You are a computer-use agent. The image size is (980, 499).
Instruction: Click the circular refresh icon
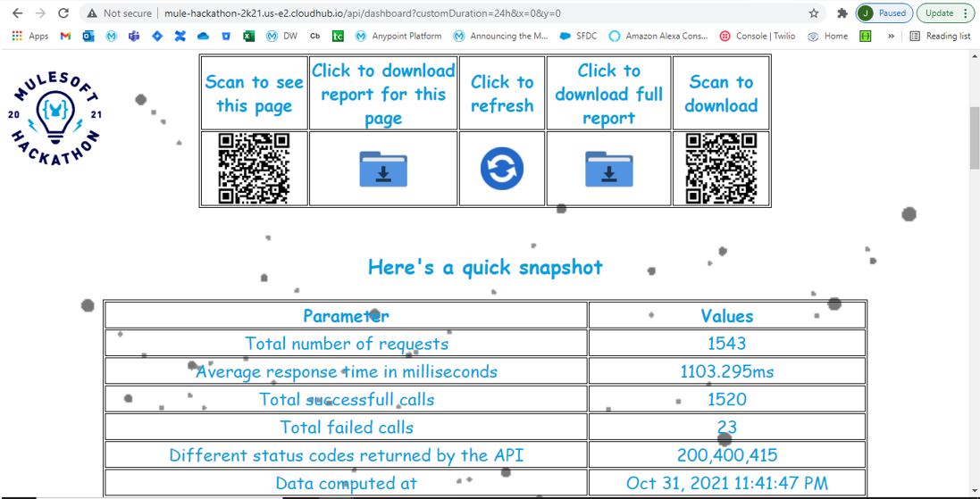pyautogui.click(x=502, y=170)
